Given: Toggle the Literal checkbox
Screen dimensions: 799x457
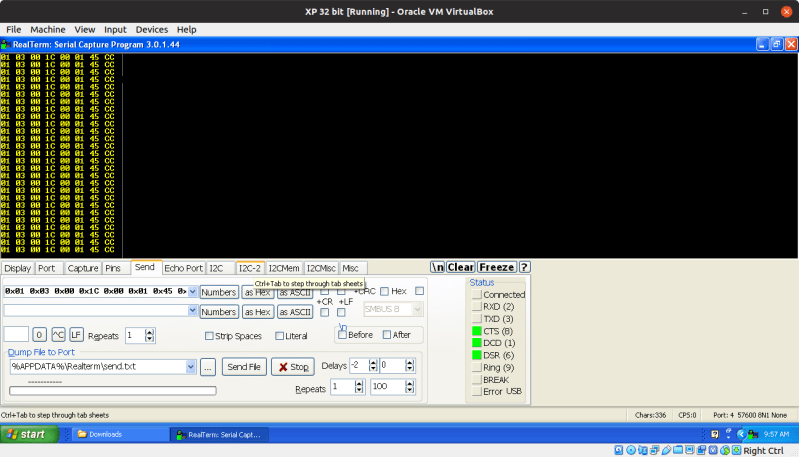Looking at the screenshot, I should coord(279,336).
